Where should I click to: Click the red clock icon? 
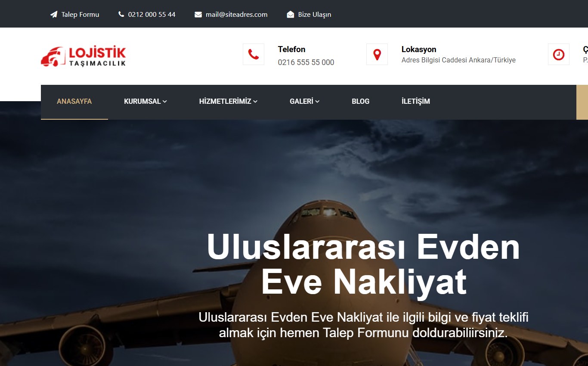(559, 55)
